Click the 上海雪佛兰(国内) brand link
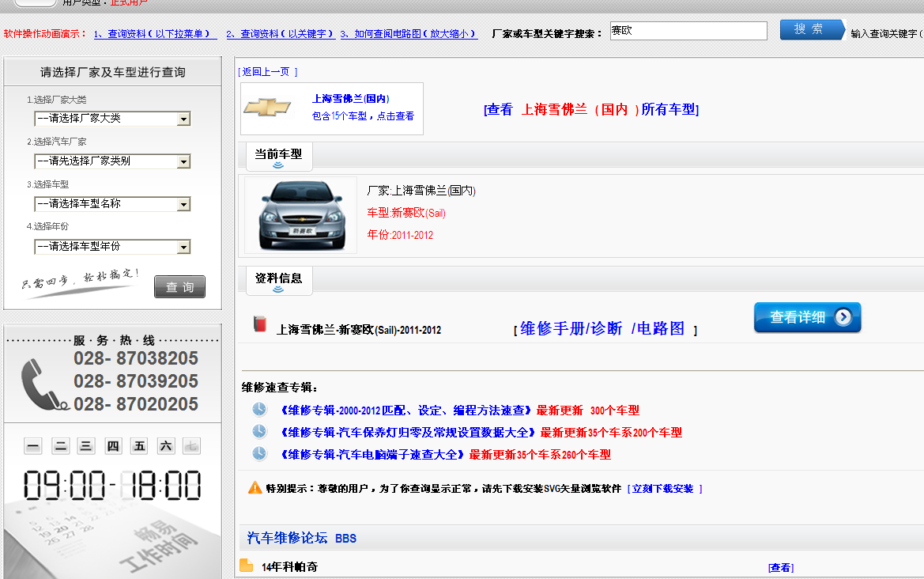The image size is (924, 579). 351,98
